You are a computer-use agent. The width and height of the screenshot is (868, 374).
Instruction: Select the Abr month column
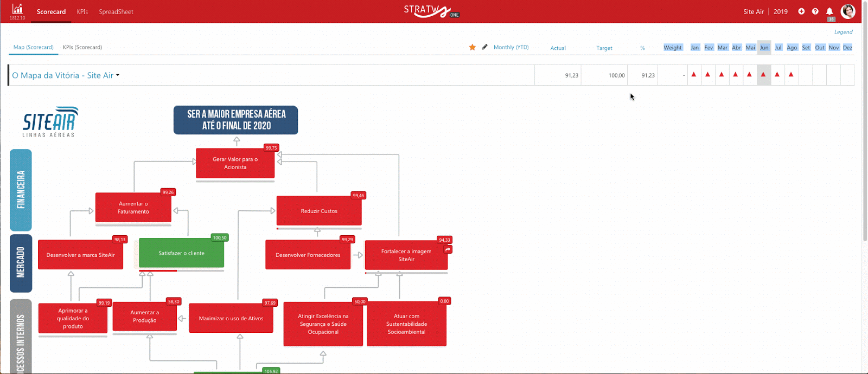[737, 48]
